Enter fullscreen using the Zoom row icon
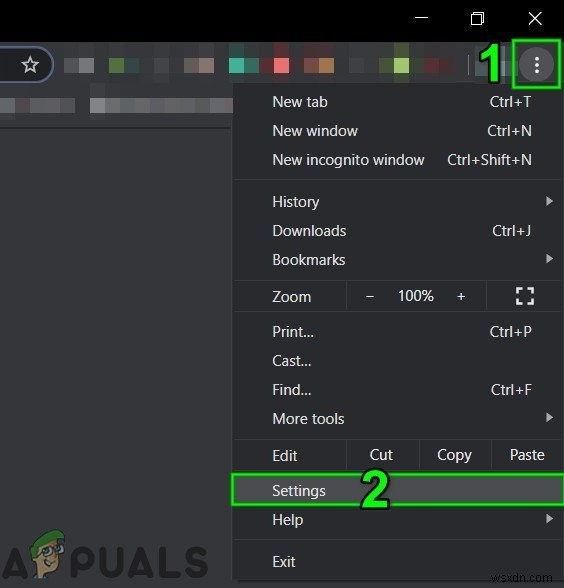Image resolution: width=564 pixels, height=588 pixels. [x=525, y=296]
